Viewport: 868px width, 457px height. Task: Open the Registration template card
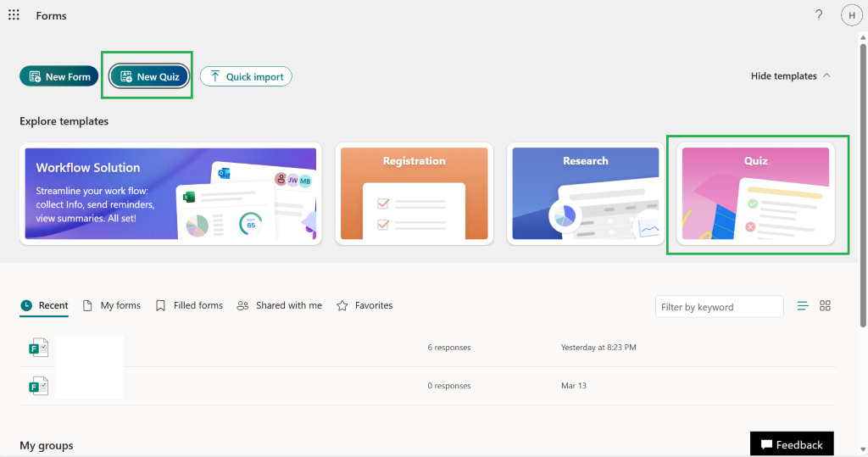[x=414, y=193]
